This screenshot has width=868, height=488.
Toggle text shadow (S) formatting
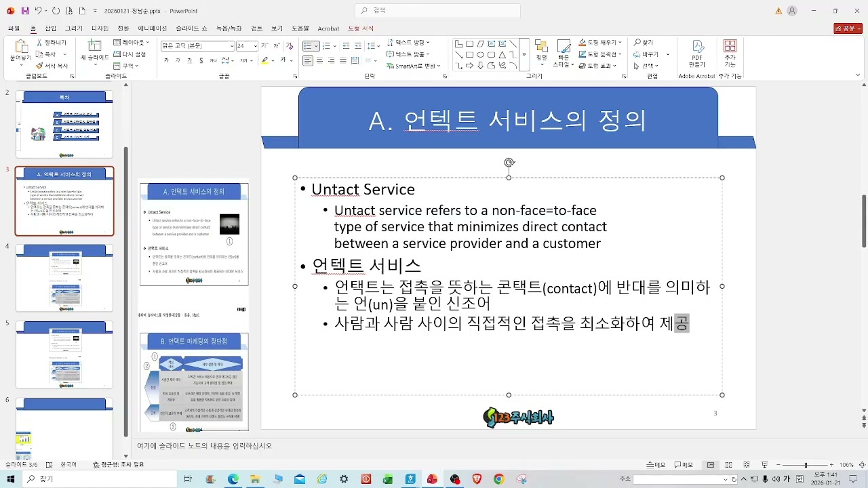click(x=201, y=60)
